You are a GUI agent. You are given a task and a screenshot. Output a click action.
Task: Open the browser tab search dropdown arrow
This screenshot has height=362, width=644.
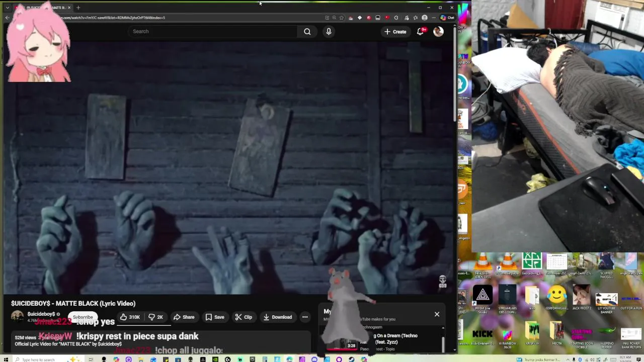click(x=7, y=8)
